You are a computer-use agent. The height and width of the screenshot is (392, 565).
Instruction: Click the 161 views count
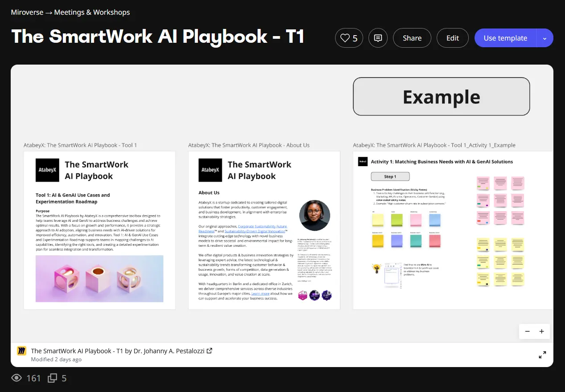33,378
